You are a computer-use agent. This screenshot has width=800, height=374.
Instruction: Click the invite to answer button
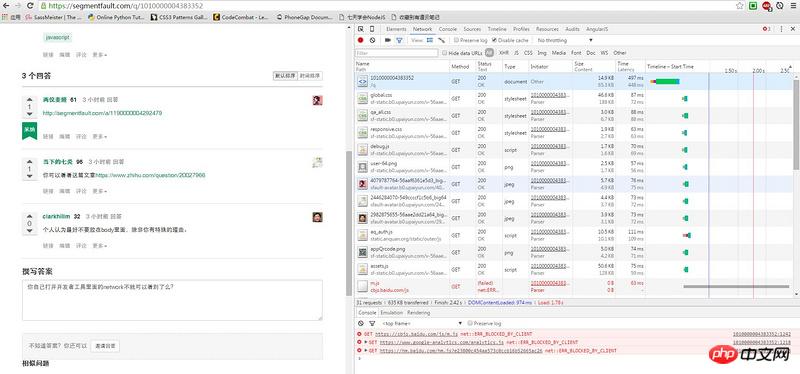106,345
